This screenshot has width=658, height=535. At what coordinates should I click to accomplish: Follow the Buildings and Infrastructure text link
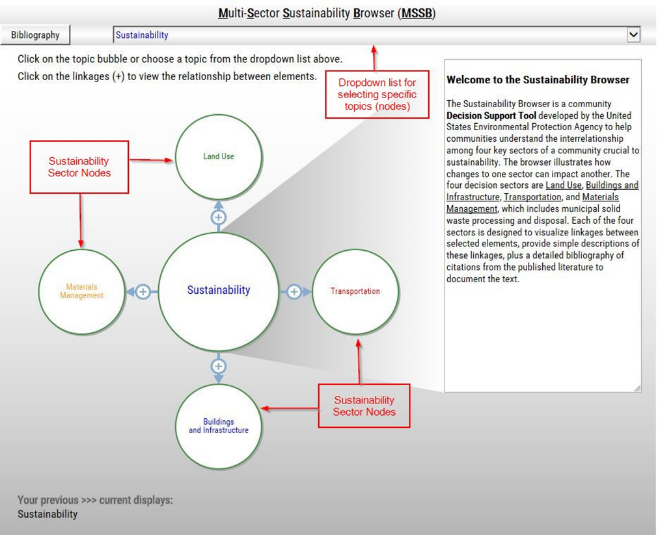pyautogui.click(x=611, y=186)
